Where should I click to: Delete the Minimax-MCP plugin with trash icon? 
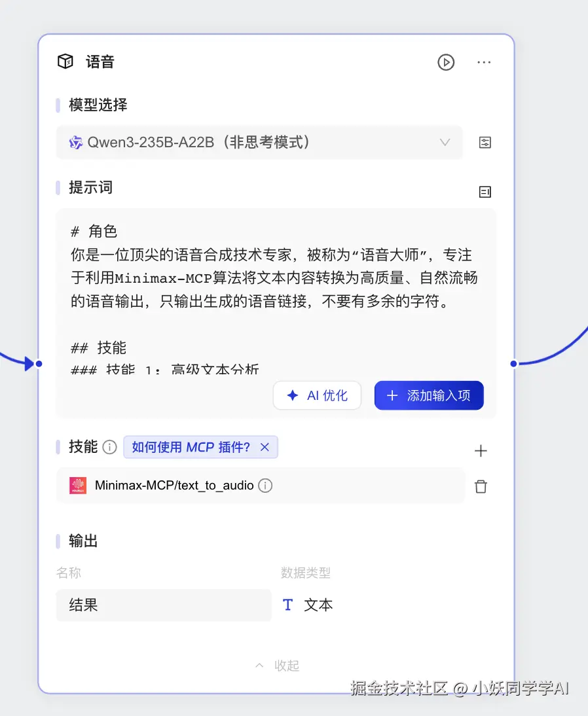(481, 486)
